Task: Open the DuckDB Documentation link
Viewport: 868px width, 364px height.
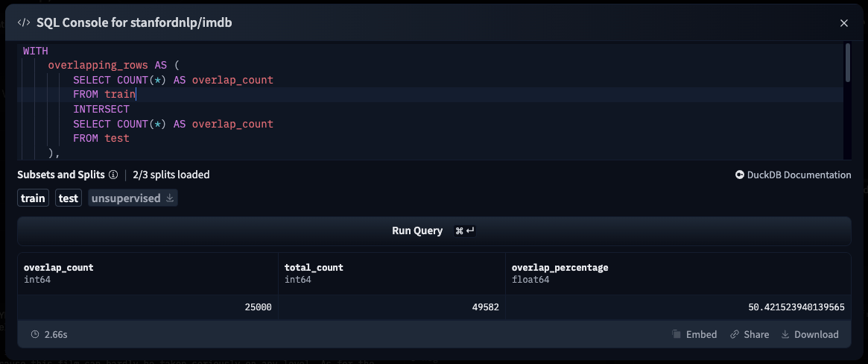Action: 793,175
